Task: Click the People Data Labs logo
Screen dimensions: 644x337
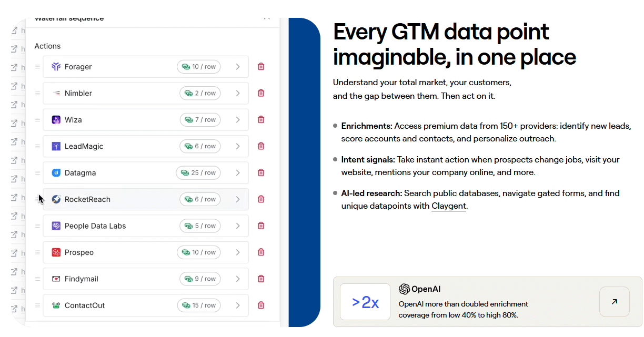Action: (56, 226)
